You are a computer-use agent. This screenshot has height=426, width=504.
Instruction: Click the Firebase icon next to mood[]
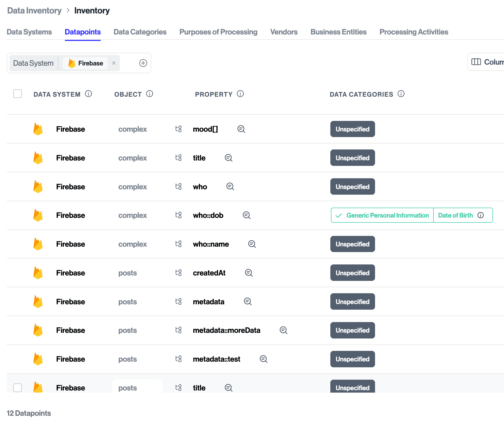[38, 129]
